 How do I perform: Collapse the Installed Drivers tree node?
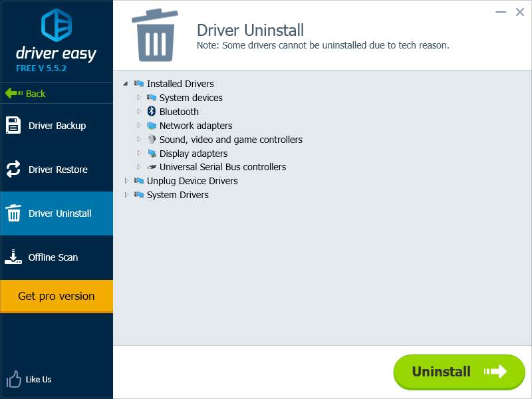(126, 84)
